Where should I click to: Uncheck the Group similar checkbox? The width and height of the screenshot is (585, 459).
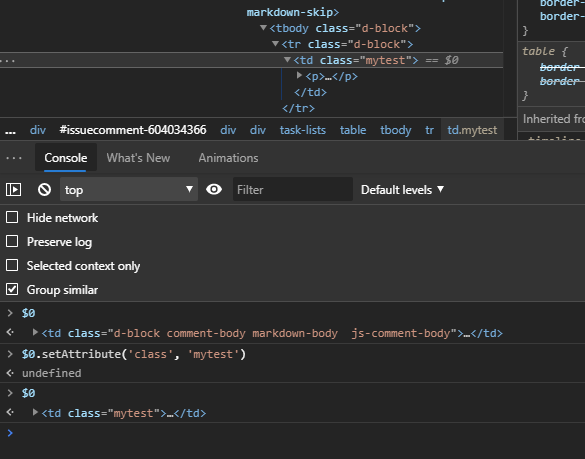[x=12, y=289]
